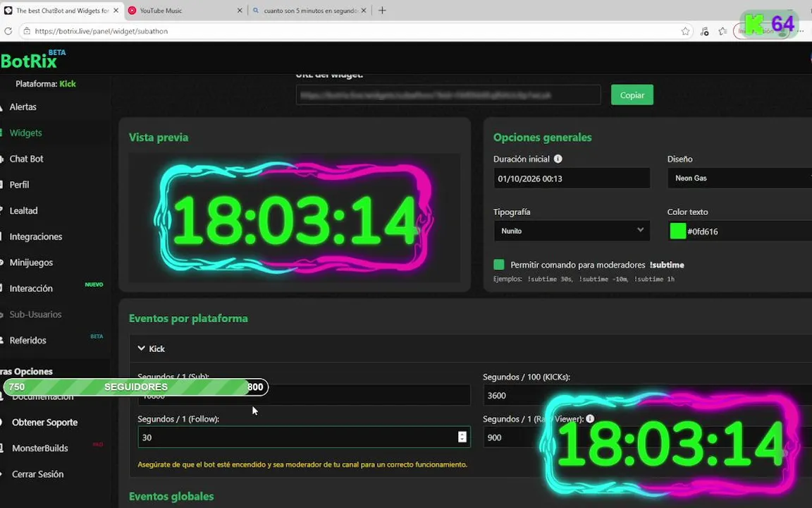Click the 'Plataforma: Kick' label
Screen dimensions: 812x508
[46, 84]
